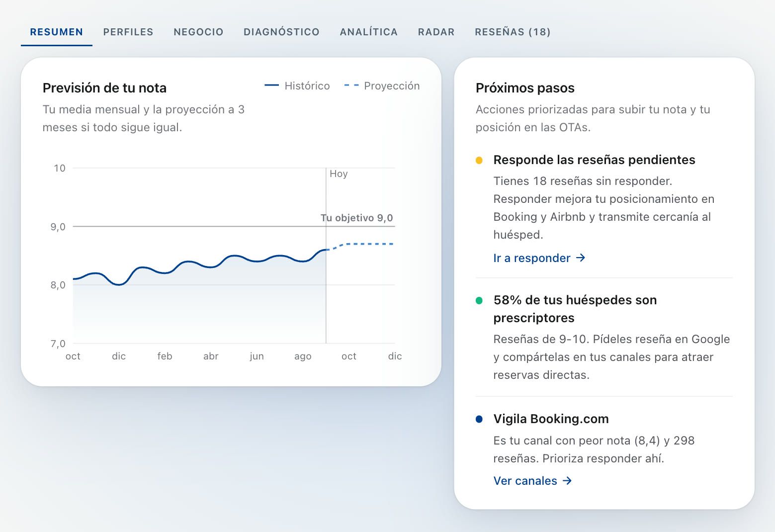Click the 'Próximos pasos' title
Viewport: 775px width, 532px height.
pyautogui.click(x=525, y=88)
